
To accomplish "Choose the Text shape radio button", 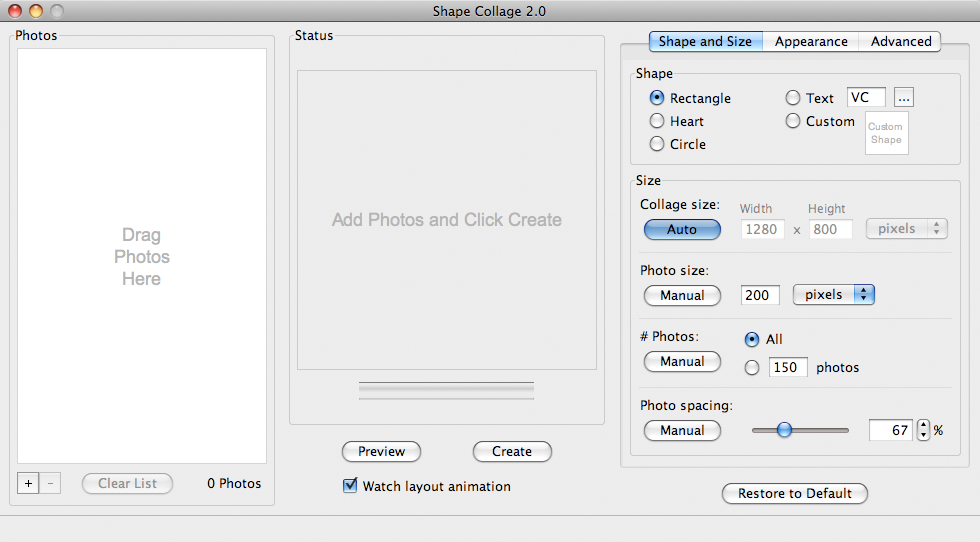I will pos(793,98).
